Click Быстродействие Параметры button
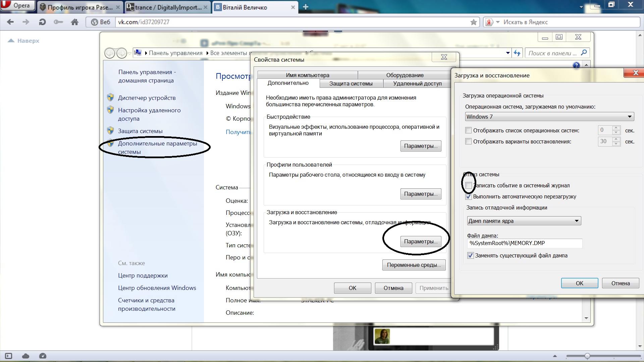Image resolution: width=644 pixels, height=362 pixels. (421, 146)
